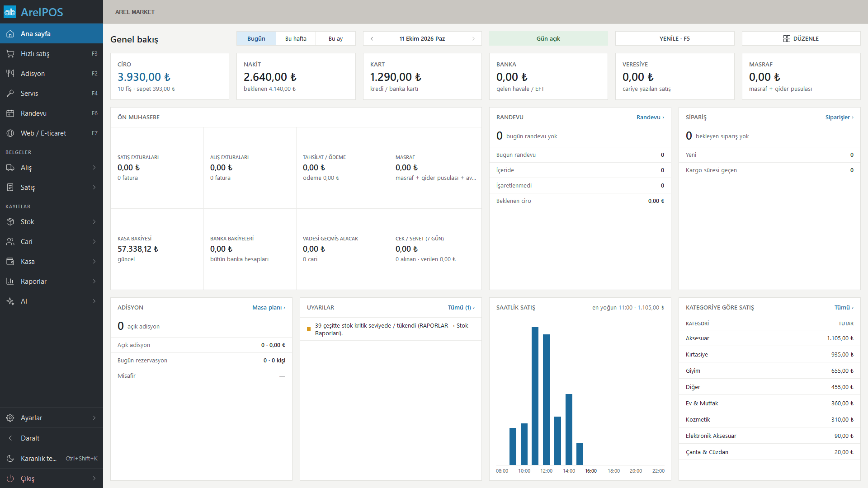Click the Ayarlar gear icon
This screenshot has width=868, height=488.
pyautogui.click(x=10, y=418)
